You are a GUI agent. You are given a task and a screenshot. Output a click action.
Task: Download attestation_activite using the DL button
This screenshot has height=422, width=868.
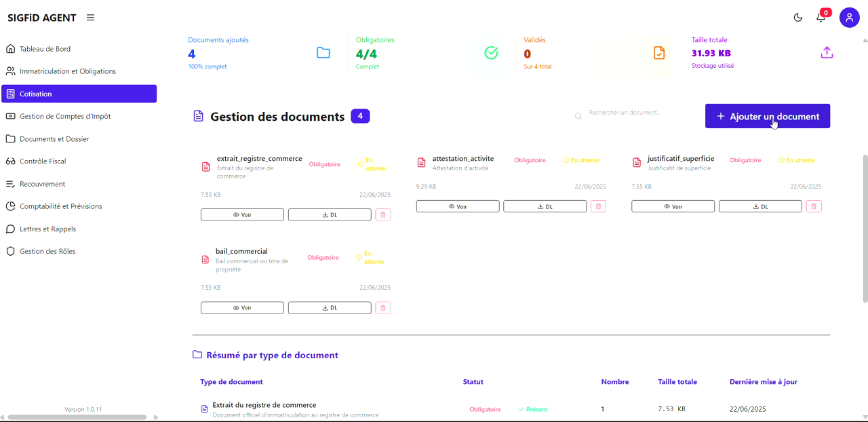545,206
